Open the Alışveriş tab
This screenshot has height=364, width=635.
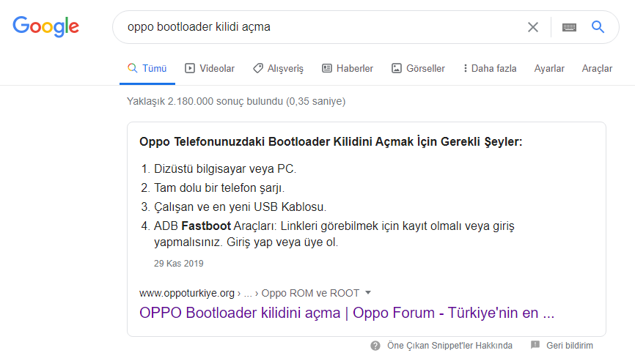278,68
